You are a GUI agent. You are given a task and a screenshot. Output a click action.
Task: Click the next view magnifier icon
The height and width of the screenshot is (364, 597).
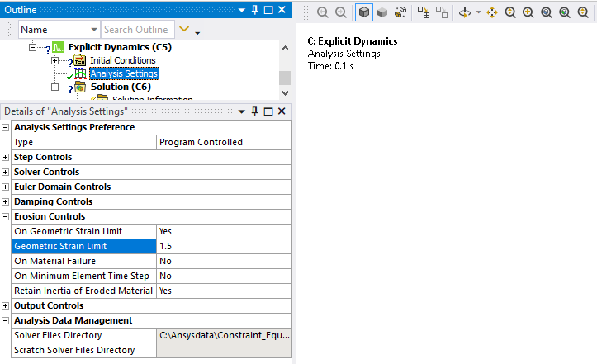click(341, 12)
